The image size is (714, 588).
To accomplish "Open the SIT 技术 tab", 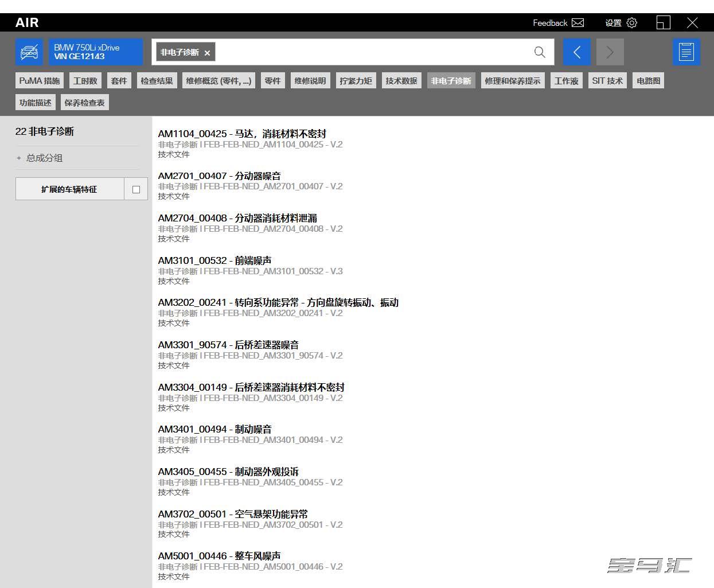I will 607,81.
